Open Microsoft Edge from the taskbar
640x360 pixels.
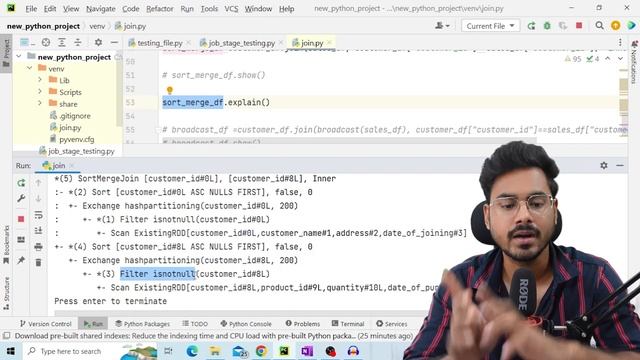tap(192, 351)
